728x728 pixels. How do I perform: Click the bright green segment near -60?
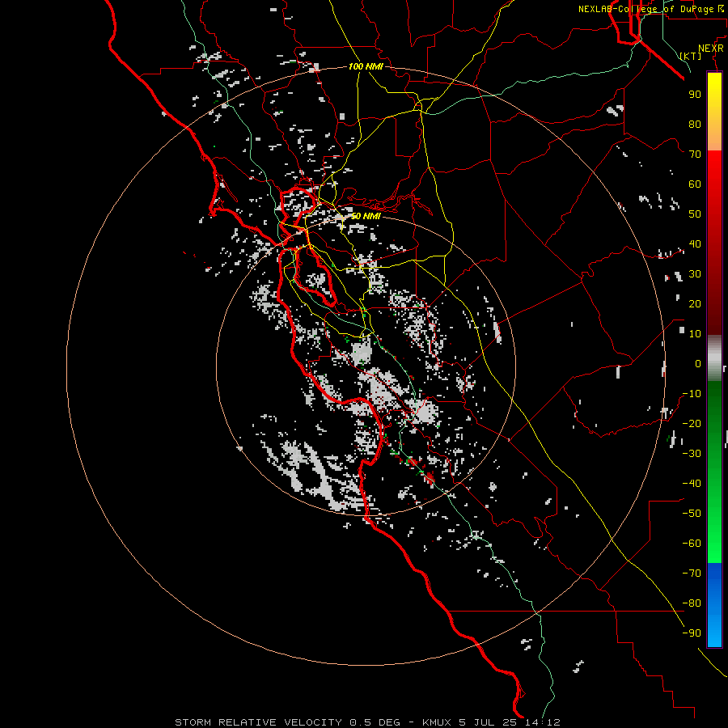pos(714,545)
